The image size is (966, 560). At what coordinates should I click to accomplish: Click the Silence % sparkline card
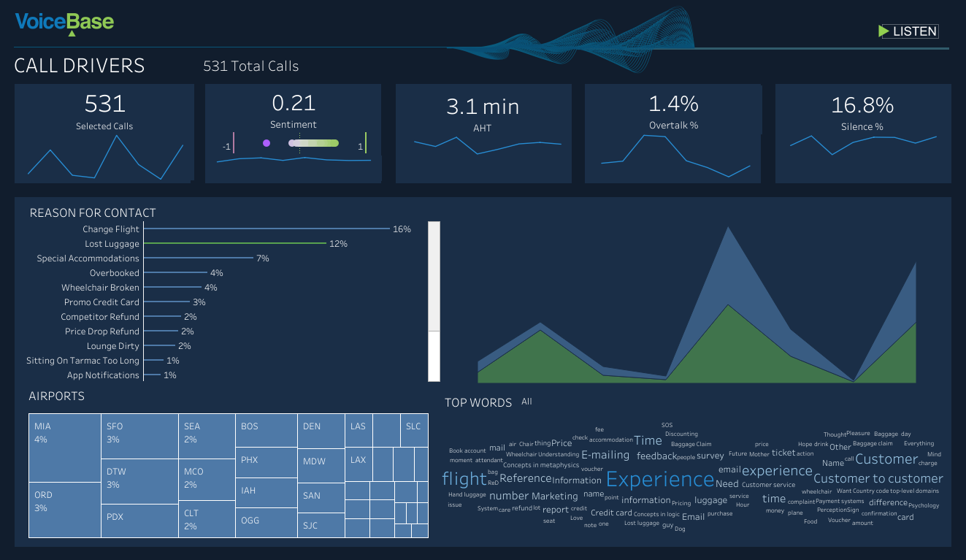tap(862, 133)
